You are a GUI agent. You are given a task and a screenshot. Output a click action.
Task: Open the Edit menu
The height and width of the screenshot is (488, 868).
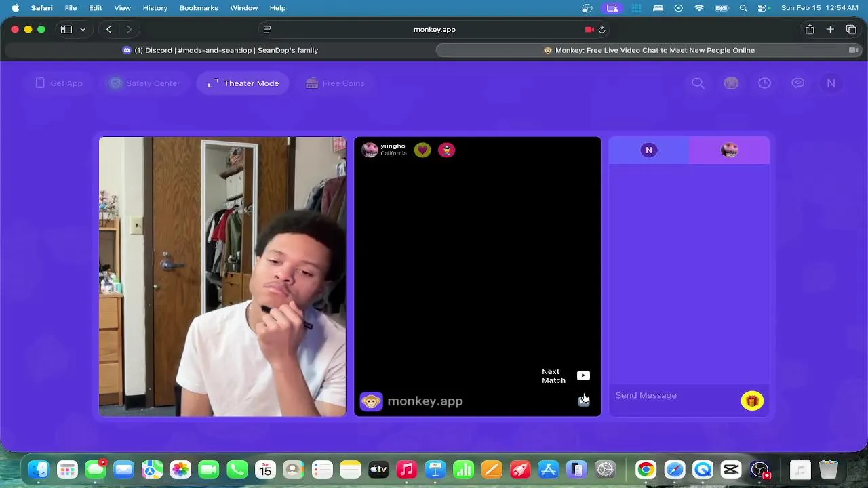point(96,8)
